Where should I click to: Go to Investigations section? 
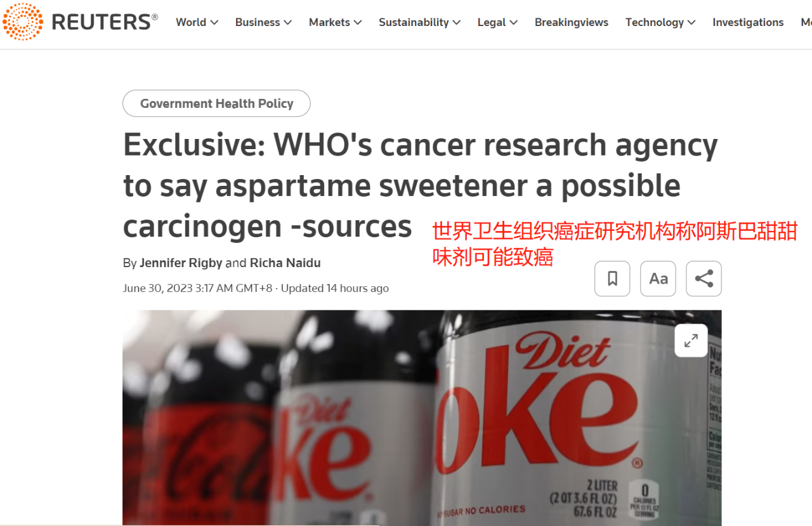pos(748,22)
